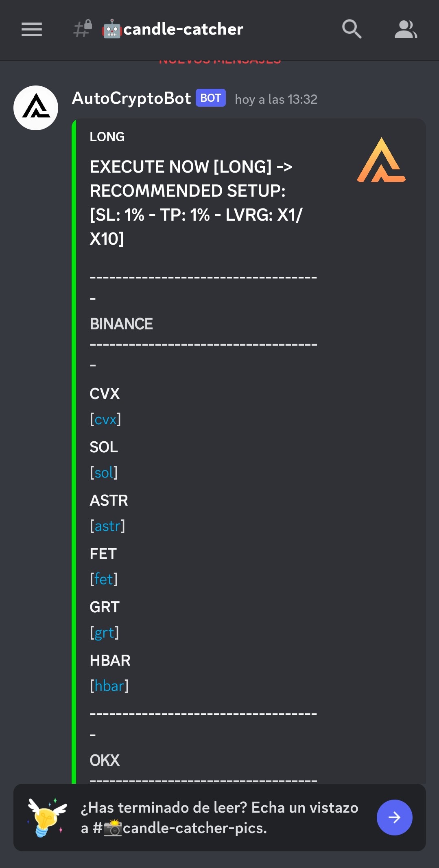
Task: Tap the AutoCryptoBot round avatar
Action: coord(36,108)
